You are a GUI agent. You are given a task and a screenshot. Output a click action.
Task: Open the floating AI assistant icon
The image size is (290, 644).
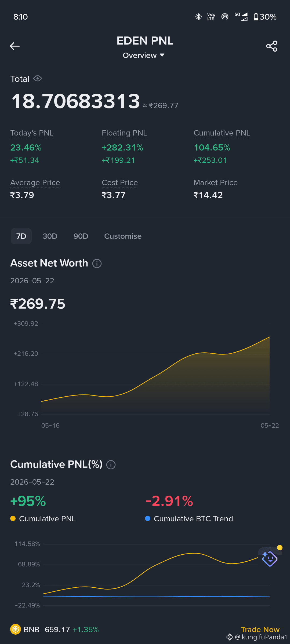coord(270,559)
